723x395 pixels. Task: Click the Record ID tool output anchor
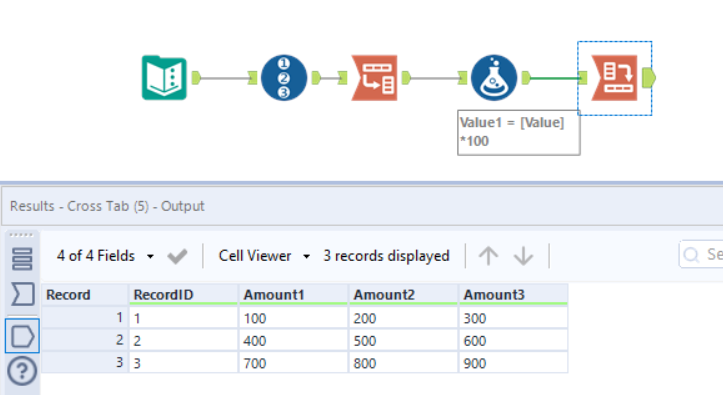click(x=316, y=77)
